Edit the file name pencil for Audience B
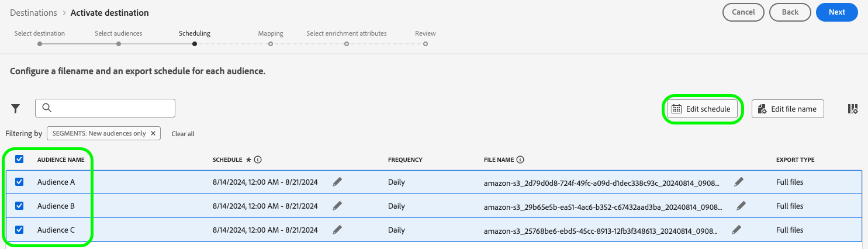Image resolution: width=868 pixels, height=249 pixels. click(741, 206)
